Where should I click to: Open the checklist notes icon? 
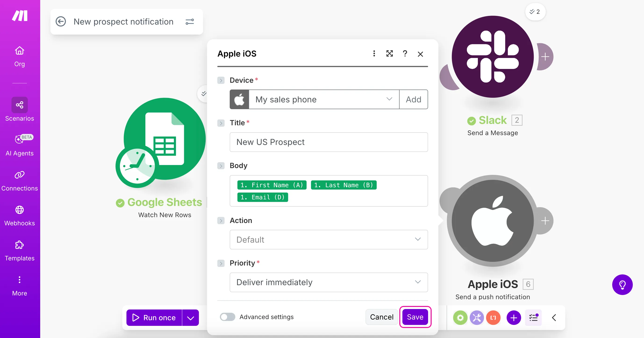tap(533, 317)
